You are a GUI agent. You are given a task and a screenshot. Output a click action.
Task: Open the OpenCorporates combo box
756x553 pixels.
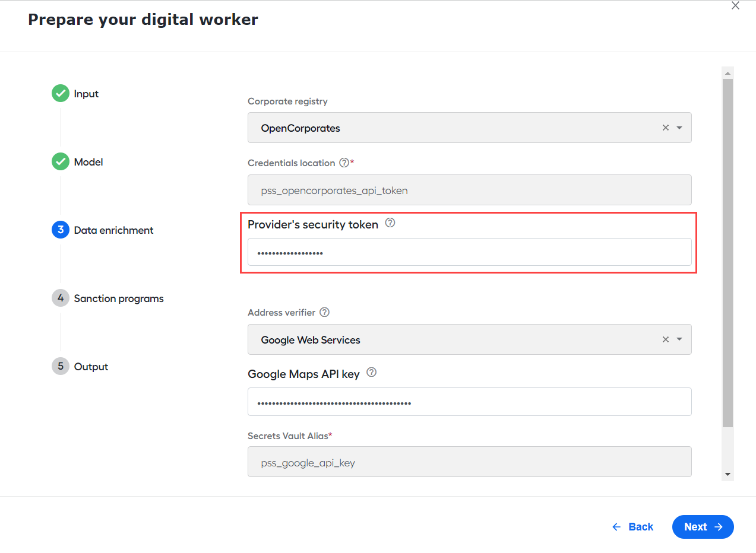tap(469, 128)
